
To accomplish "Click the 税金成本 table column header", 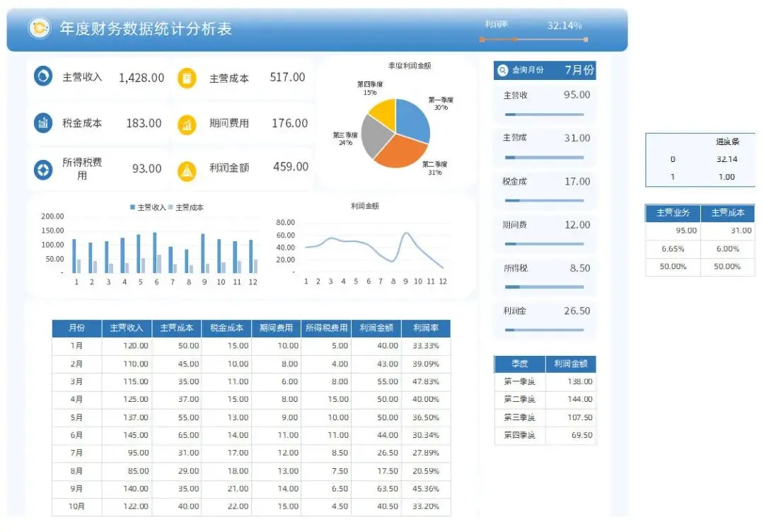I will (x=226, y=328).
